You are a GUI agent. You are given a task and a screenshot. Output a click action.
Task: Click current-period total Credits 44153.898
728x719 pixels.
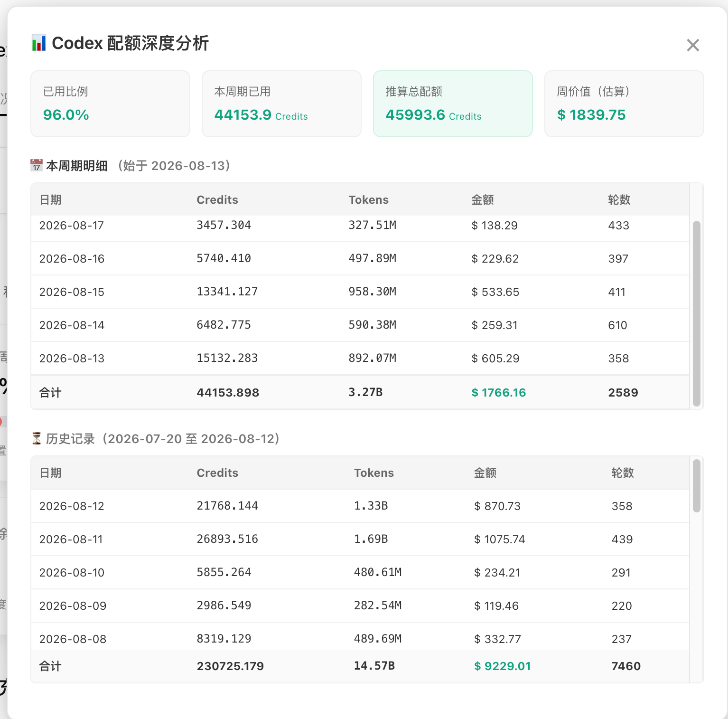[228, 393]
